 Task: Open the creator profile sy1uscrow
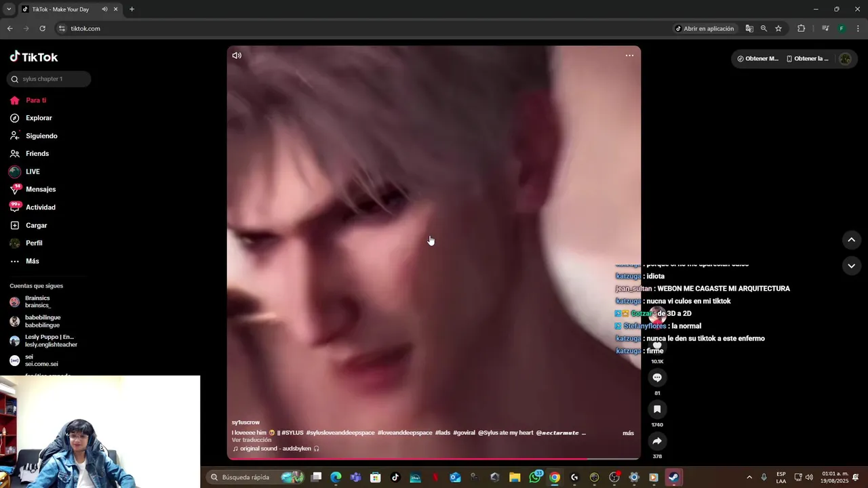click(x=245, y=422)
